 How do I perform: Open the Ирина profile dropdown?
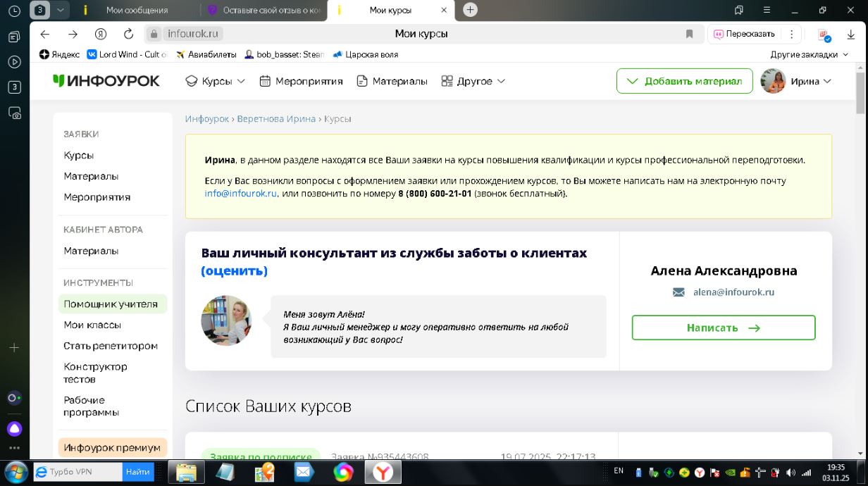point(797,81)
